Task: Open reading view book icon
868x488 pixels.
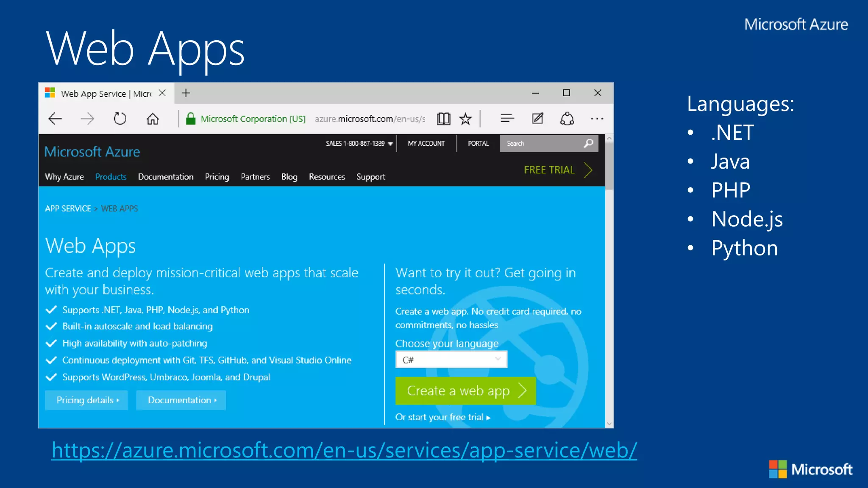Action: [443, 119]
